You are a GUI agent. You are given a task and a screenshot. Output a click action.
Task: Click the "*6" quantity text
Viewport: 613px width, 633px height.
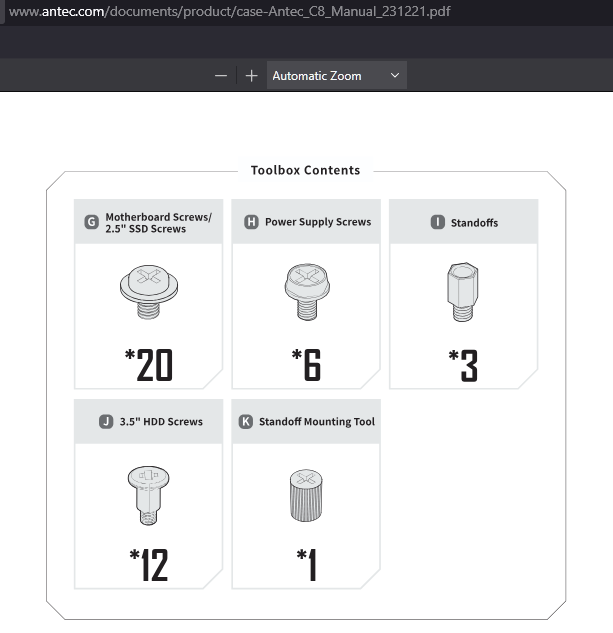[306, 365]
